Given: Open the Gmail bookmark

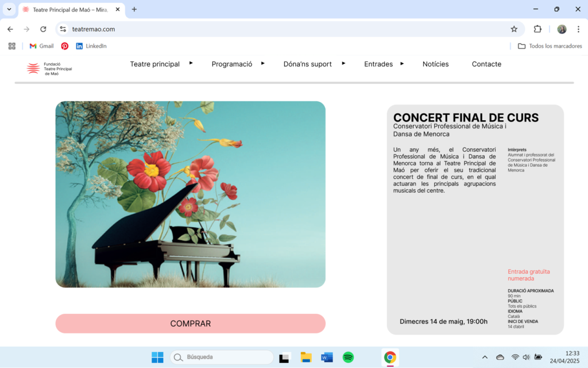Looking at the screenshot, I should (x=41, y=46).
